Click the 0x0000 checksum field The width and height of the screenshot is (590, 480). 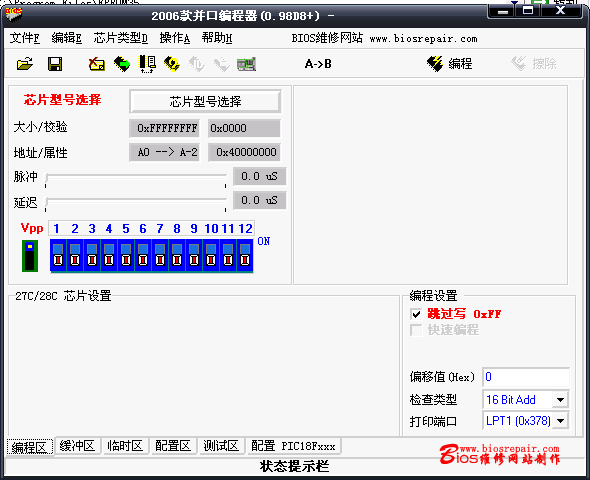(244, 128)
